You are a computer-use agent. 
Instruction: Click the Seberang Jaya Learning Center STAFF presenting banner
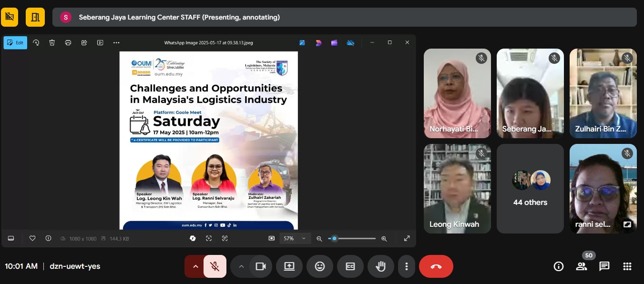click(x=345, y=17)
